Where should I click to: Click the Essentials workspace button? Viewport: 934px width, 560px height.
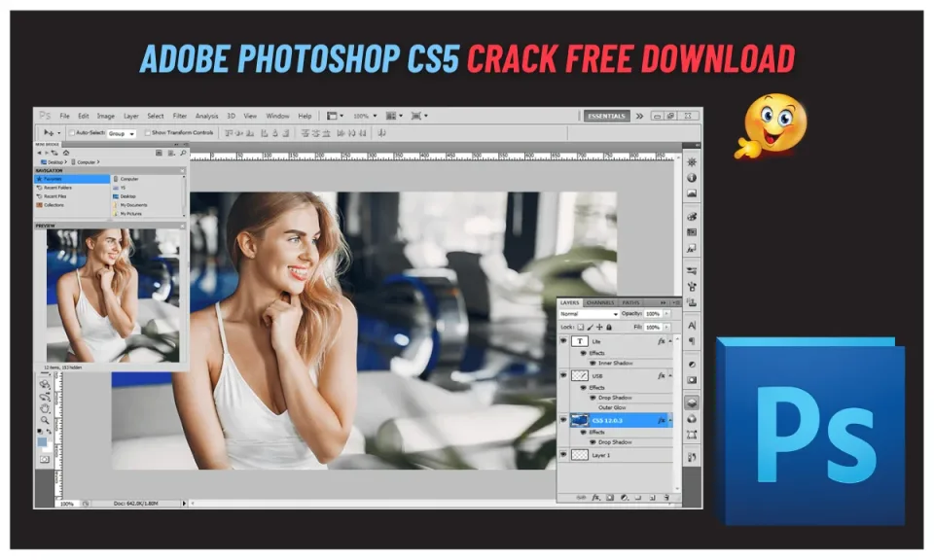(606, 116)
